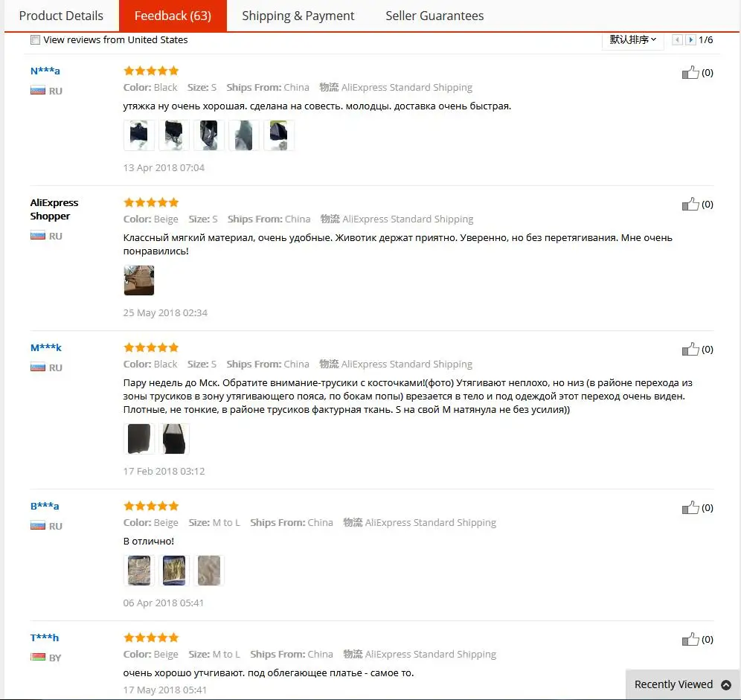
Task: Go to previous page of reviews
Action: pos(677,39)
